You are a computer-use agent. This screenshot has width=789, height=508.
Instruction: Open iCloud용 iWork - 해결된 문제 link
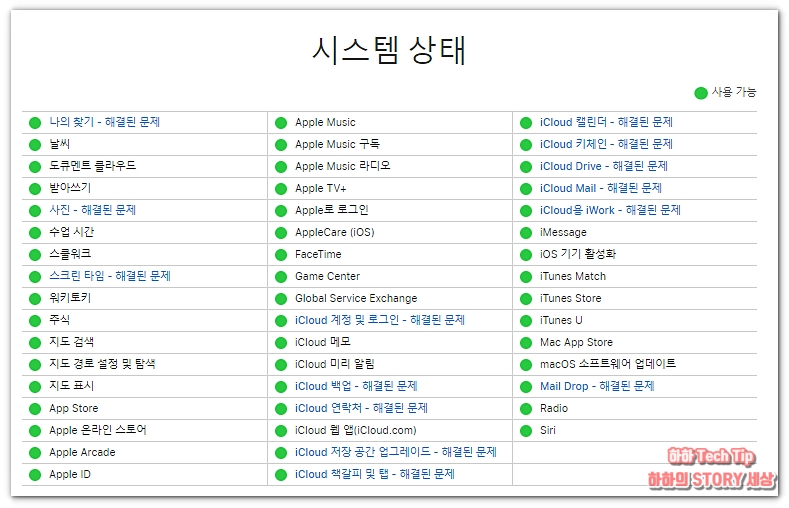click(x=610, y=210)
